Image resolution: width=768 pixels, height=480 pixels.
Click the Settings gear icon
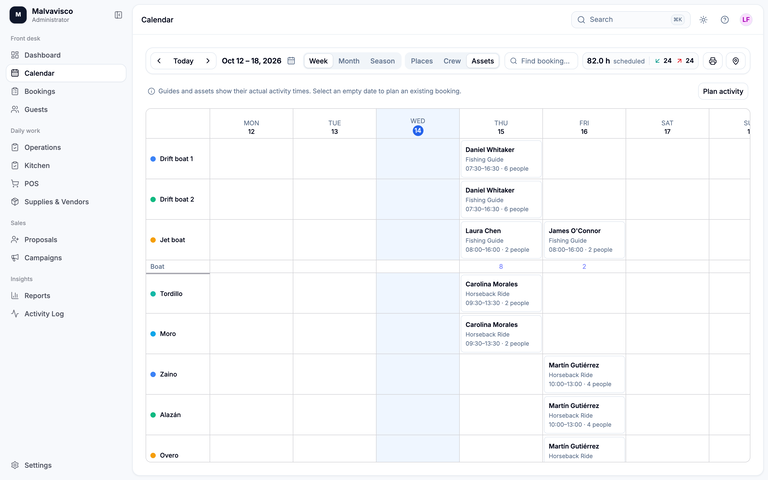tap(15, 465)
